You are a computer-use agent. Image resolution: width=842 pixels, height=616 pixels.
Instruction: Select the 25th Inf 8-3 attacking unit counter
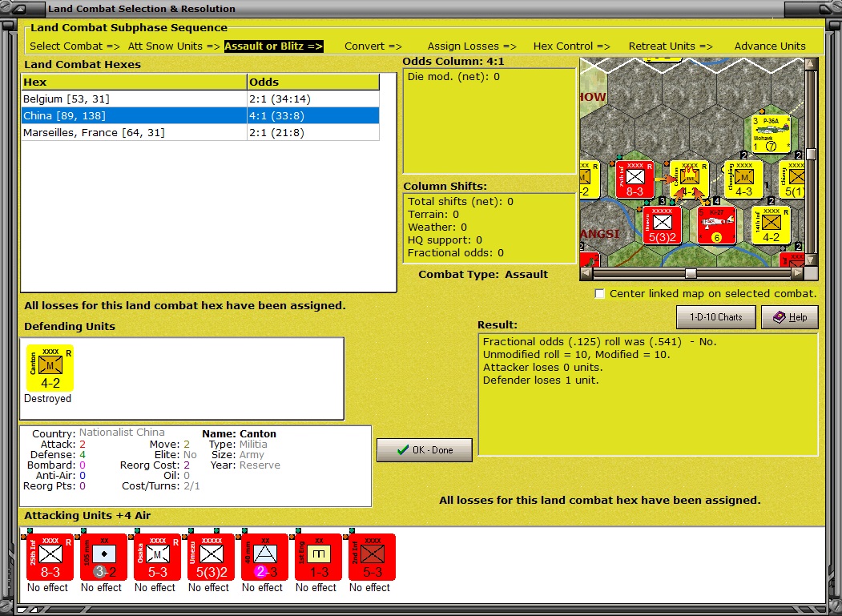50,557
